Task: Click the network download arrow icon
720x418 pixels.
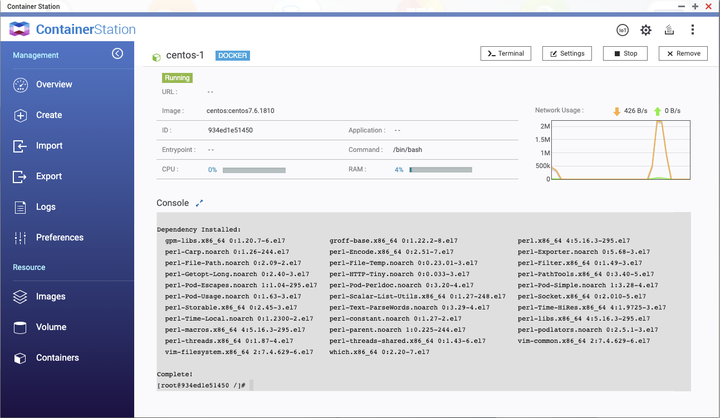Action: tap(617, 111)
